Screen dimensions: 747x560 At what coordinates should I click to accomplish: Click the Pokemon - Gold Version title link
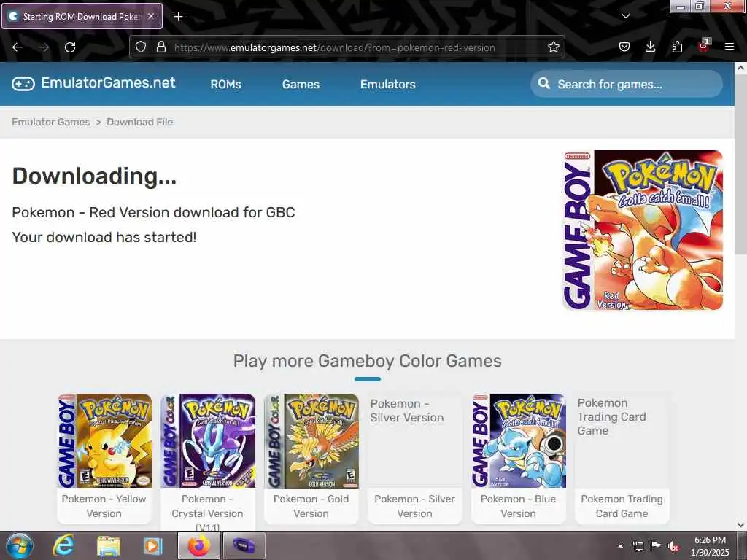pyautogui.click(x=311, y=506)
